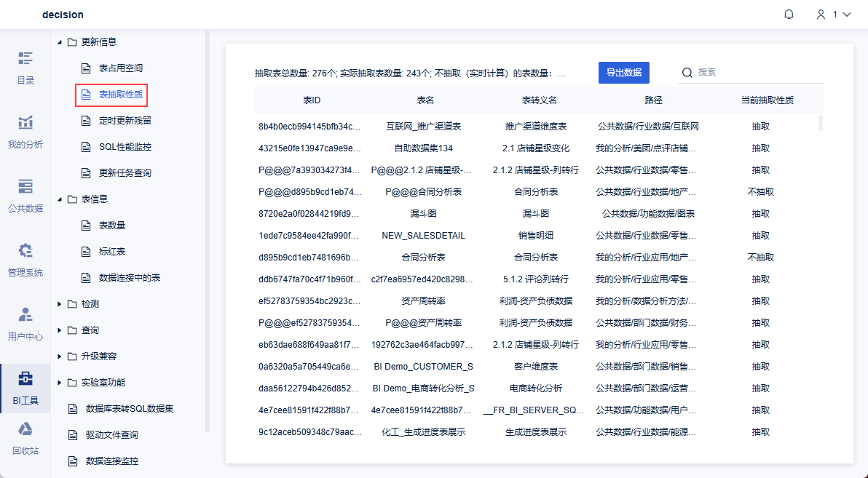Select 表抽取性质 tree item
The height and width of the screenshot is (478, 868).
pyautogui.click(x=121, y=95)
